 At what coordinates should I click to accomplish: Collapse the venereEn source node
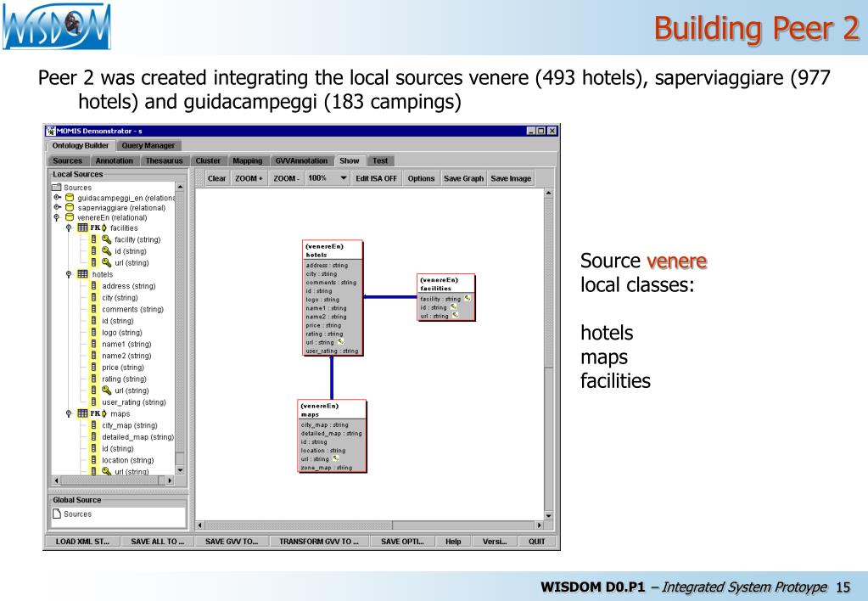(57, 217)
